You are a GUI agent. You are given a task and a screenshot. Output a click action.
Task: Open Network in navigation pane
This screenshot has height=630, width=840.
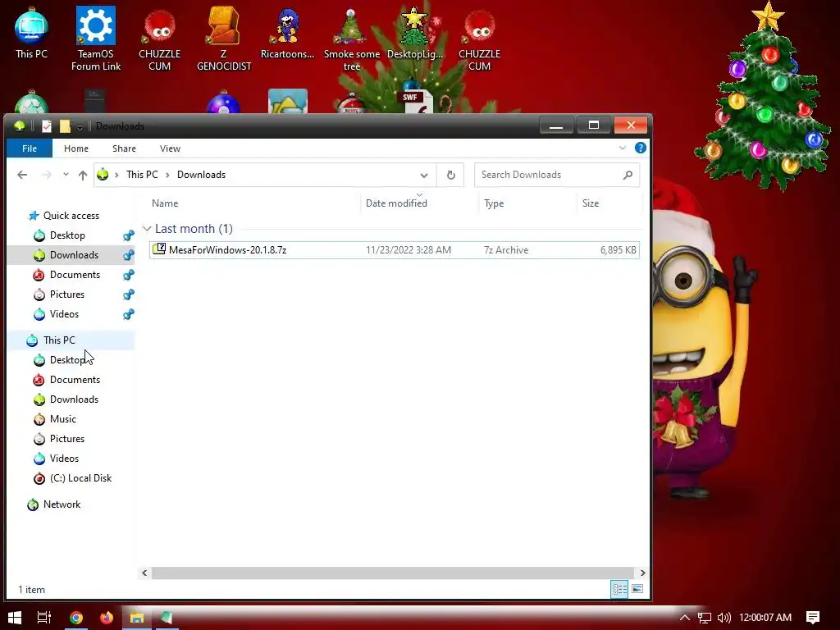coord(62,504)
